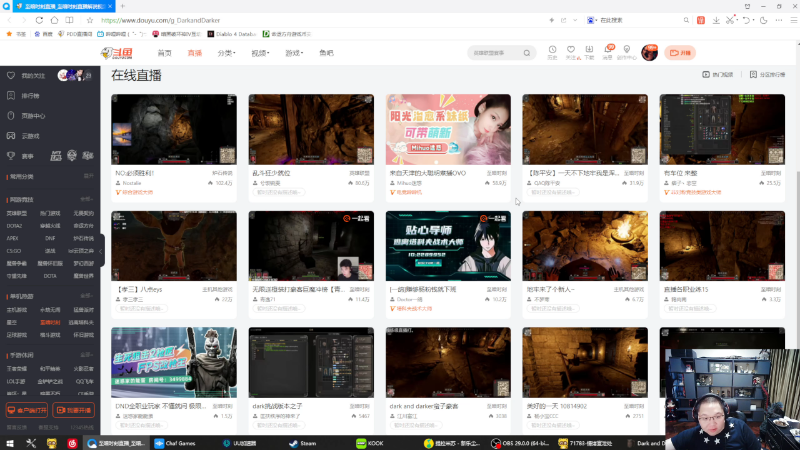The height and width of the screenshot is (450, 800).
Task: Expand the 分类 category dropdown
Action: coord(227,53)
